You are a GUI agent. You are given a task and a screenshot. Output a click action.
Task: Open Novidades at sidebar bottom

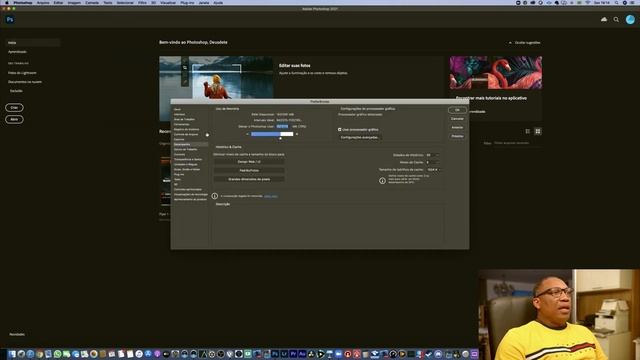pyautogui.click(x=17, y=334)
